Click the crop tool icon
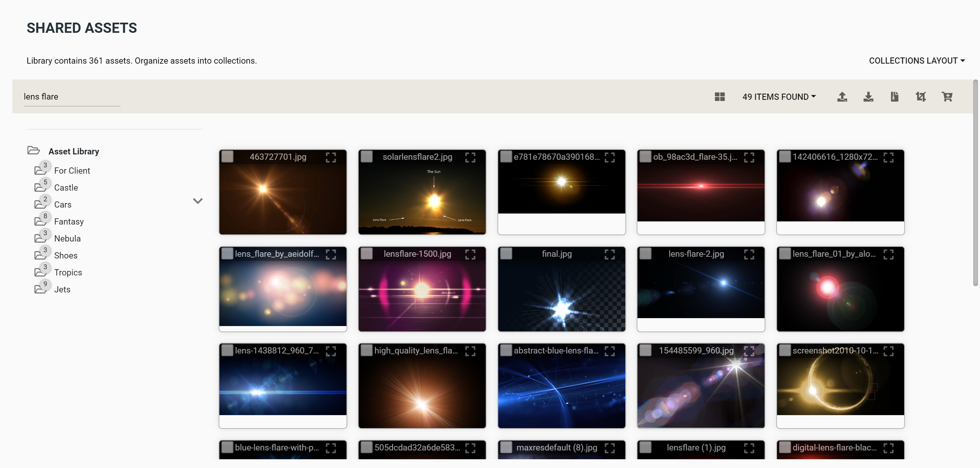980x468 pixels. pos(921,96)
